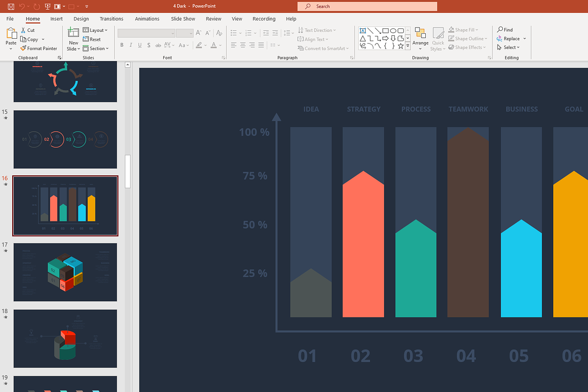Open the Arrange menu

point(420,38)
